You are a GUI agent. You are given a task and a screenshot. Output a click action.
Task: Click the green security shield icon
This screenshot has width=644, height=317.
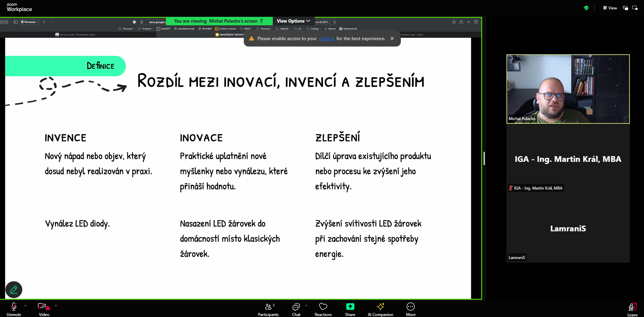(586, 8)
